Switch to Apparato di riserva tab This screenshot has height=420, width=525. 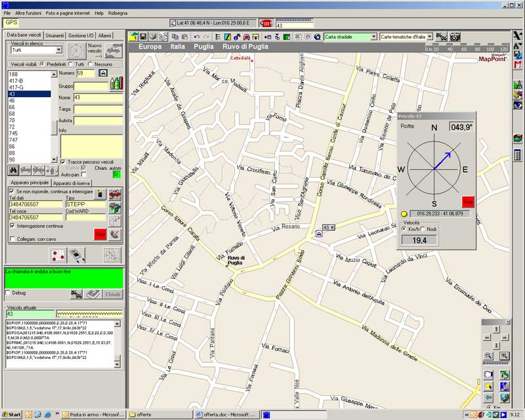coord(72,183)
